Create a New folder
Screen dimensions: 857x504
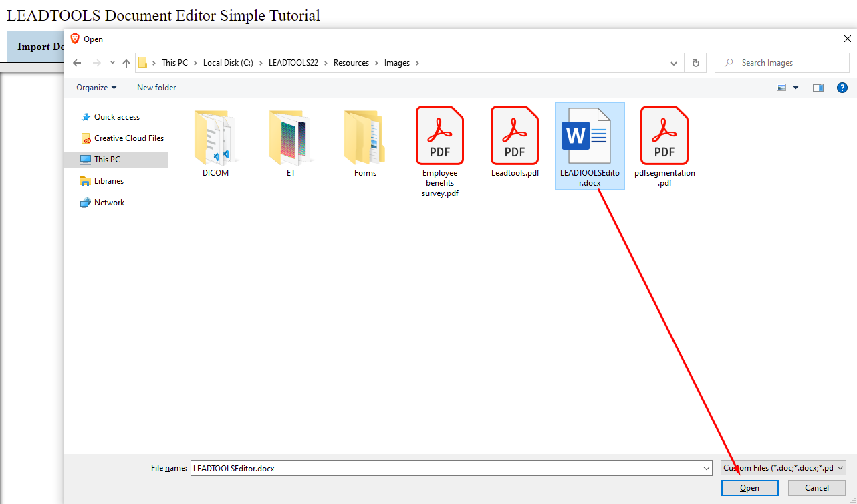[x=156, y=88]
